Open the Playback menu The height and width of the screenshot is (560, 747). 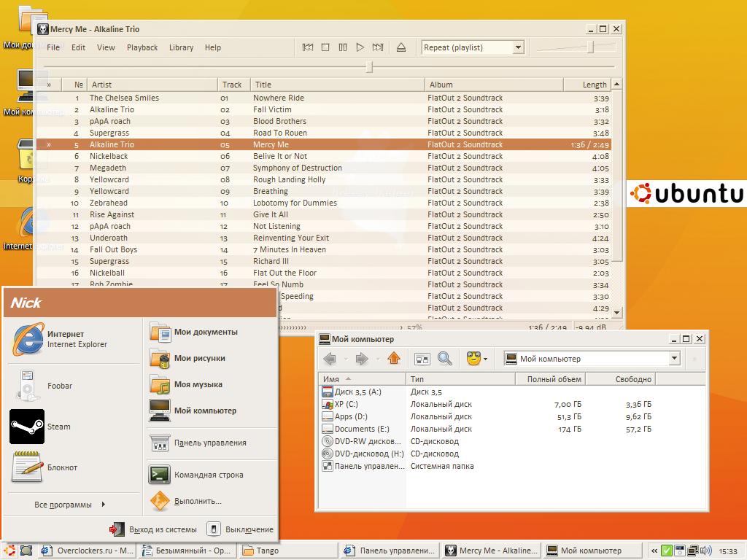(x=142, y=47)
